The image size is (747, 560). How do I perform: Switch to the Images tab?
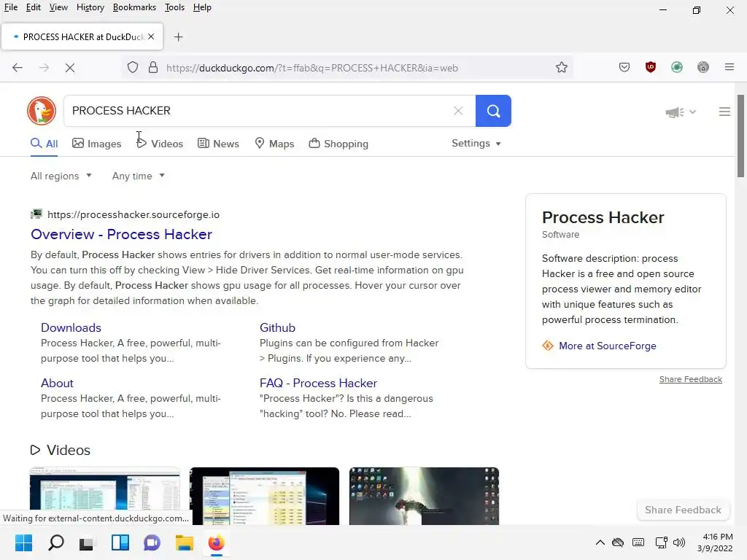coord(97,144)
